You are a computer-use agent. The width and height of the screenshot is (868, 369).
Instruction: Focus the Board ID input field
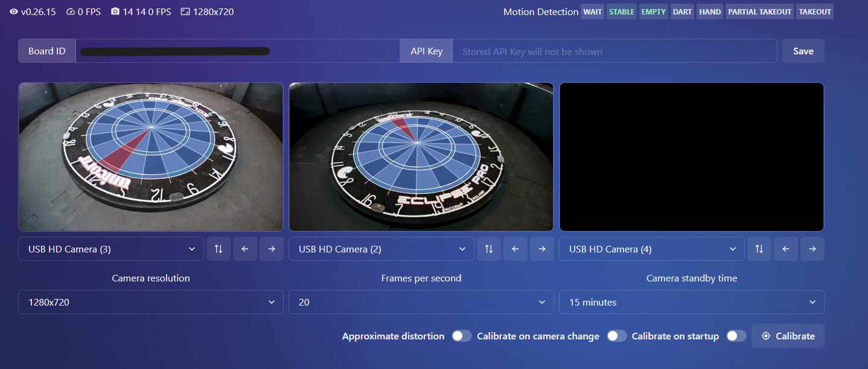[238, 51]
